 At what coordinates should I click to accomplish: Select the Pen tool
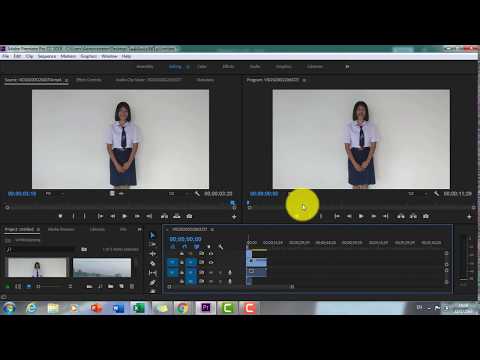(152, 282)
